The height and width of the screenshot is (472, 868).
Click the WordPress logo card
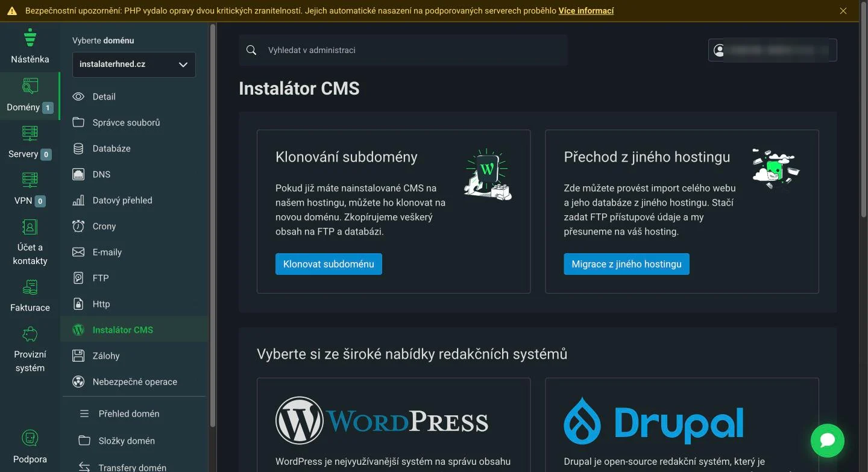pos(382,421)
